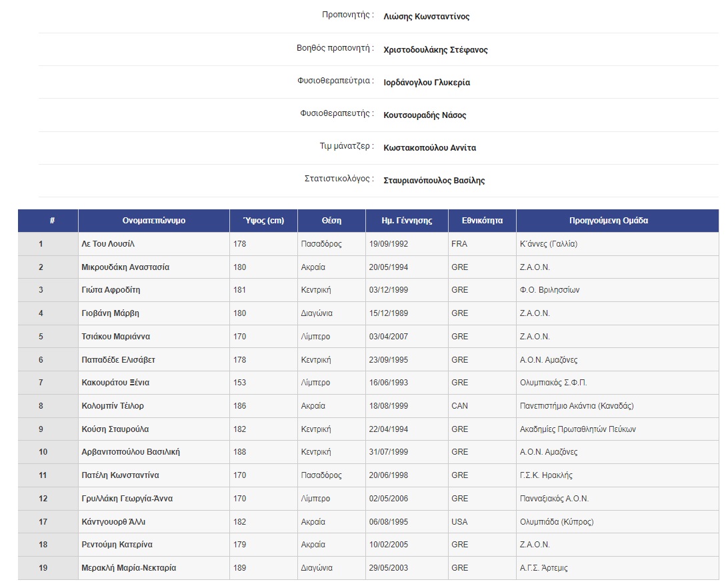Open coach Λιώσης Κωνσταντίνος profile
The width and height of the screenshot is (726, 588).
(x=425, y=17)
